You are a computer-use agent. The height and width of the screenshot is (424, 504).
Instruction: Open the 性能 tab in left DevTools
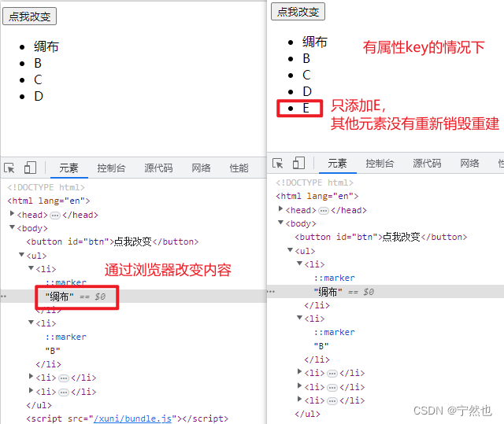tap(239, 168)
